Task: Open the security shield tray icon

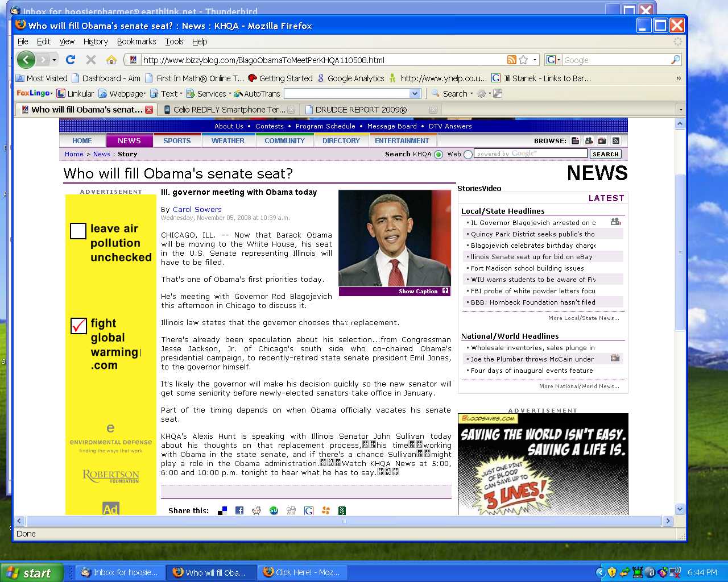Action: tap(612, 572)
